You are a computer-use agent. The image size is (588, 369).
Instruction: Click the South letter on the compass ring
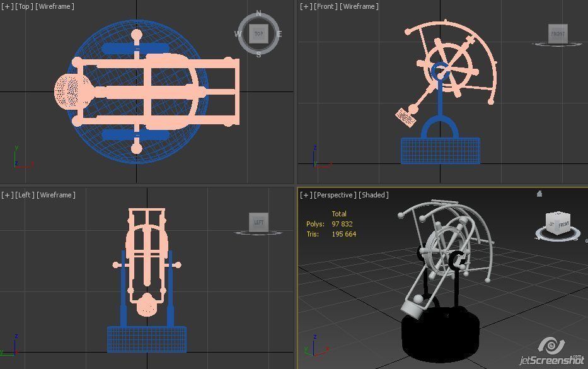[258, 56]
